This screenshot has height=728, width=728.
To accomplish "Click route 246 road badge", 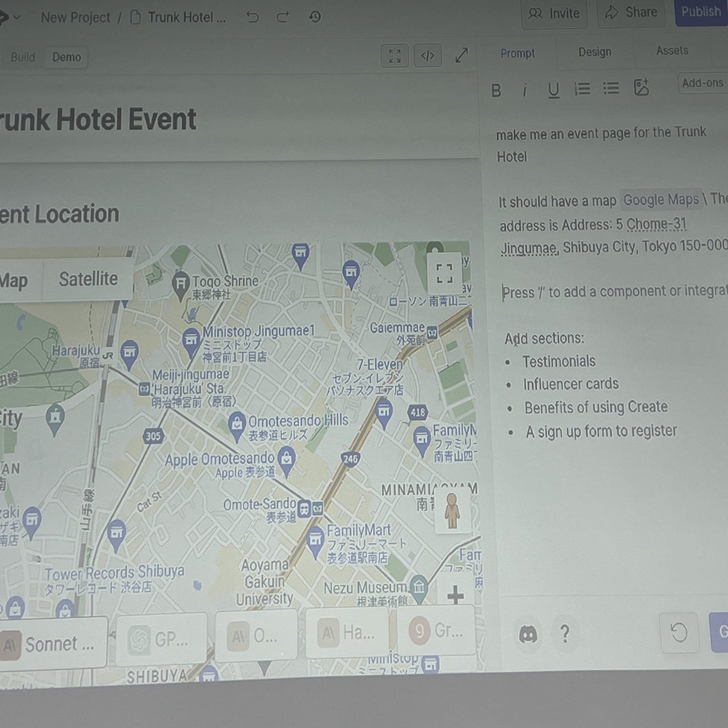I will click(351, 459).
